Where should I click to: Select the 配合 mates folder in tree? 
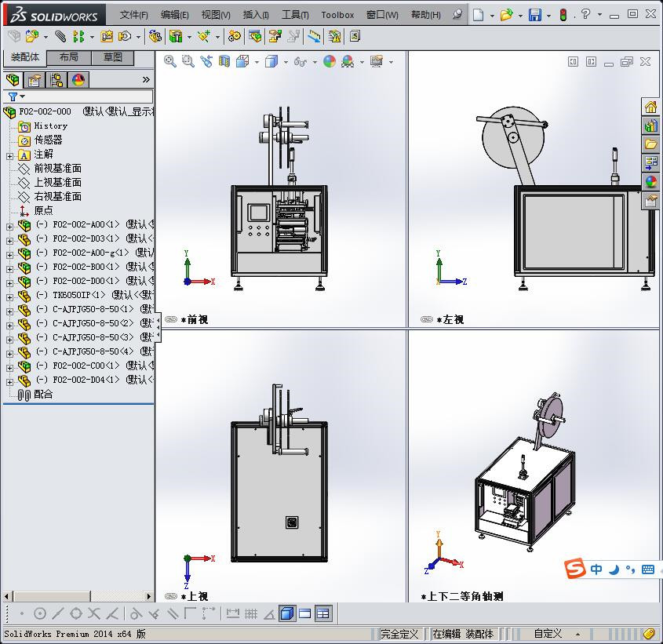pyautogui.click(x=43, y=394)
